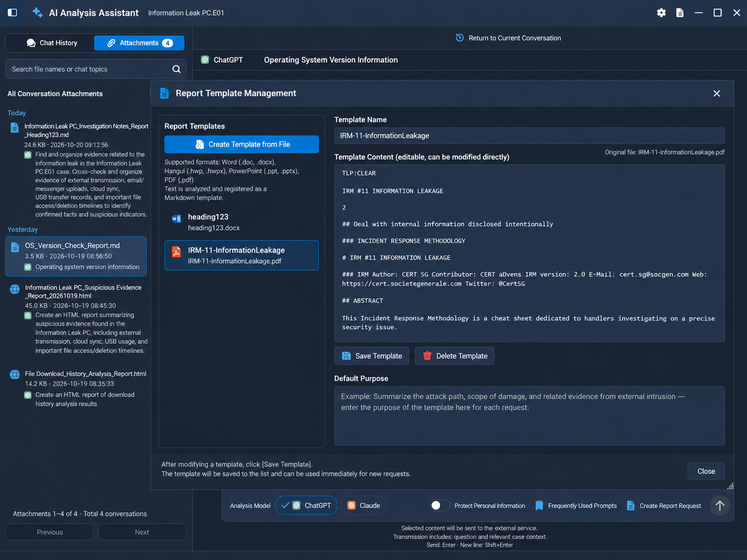Select Claude as analysis model
747x560 pixels.
(364, 505)
